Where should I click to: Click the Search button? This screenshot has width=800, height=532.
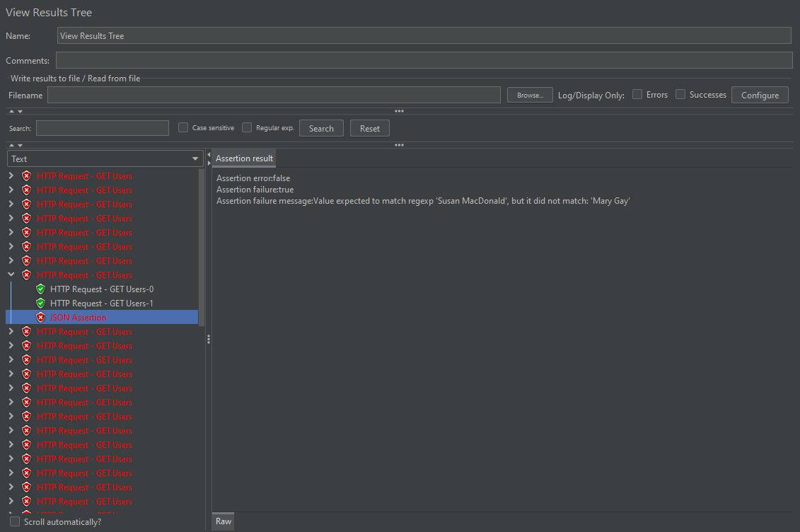tap(321, 129)
